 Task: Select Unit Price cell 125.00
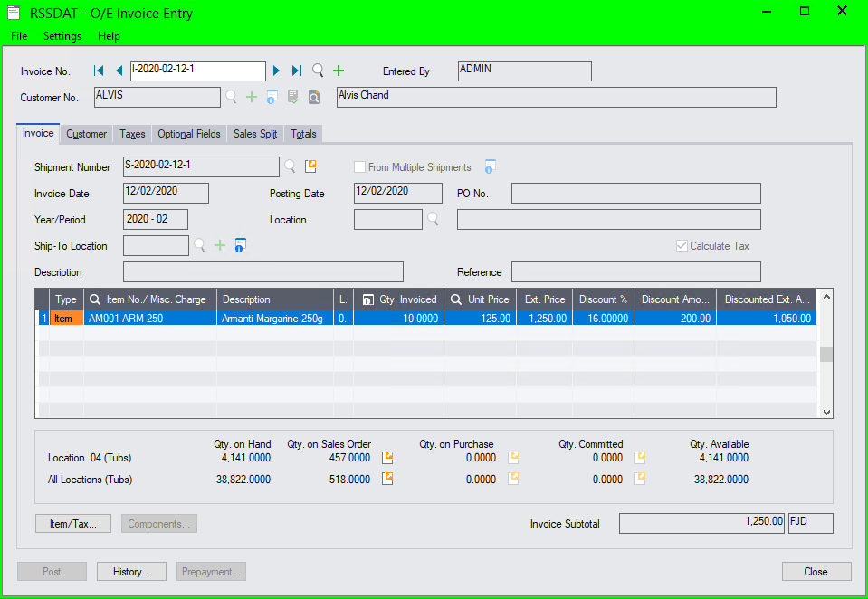click(x=480, y=319)
